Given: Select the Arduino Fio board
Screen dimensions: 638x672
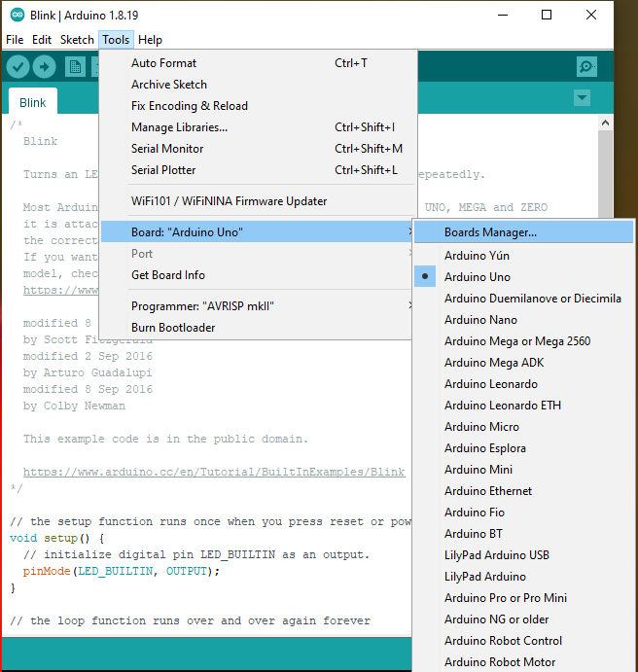Looking at the screenshot, I should click(523, 513).
